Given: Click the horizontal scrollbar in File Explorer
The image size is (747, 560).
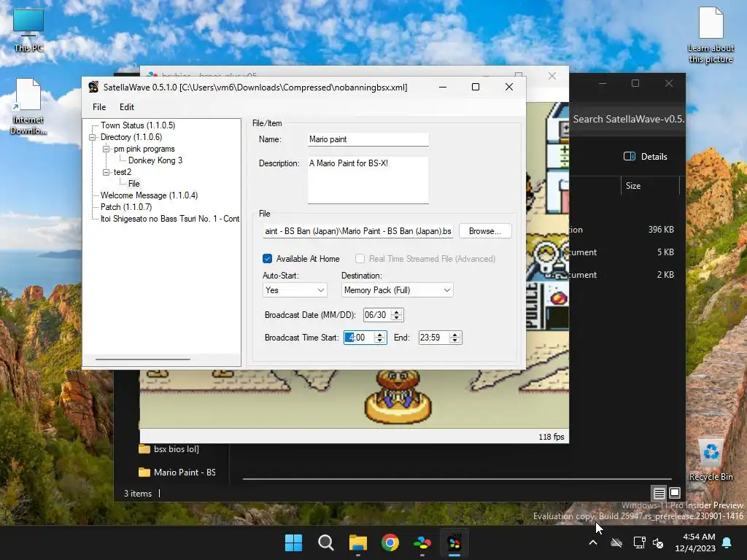Looking at the screenshot, I should [x=457, y=478].
